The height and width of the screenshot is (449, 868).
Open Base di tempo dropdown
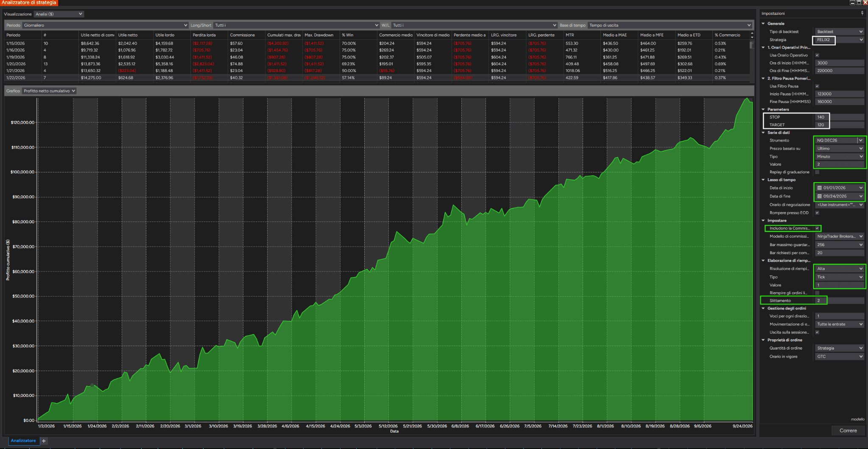click(670, 25)
